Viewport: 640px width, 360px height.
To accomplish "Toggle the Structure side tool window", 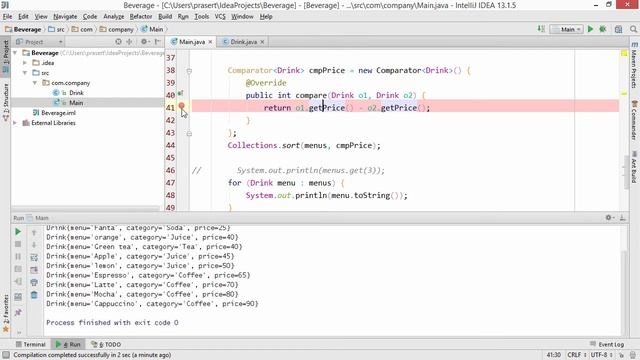I will click(6, 102).
